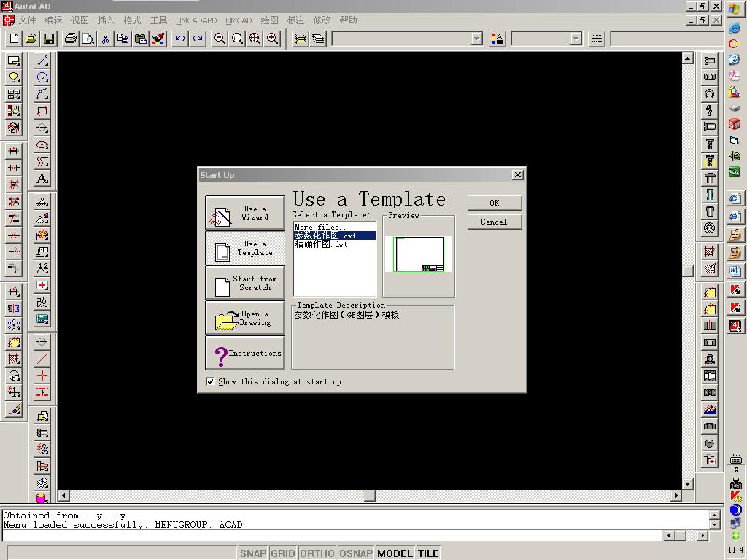Open SolidWorks shortcut in right sidebar
This screenshot has width=747, height=560.
click(x=734, y=124)
